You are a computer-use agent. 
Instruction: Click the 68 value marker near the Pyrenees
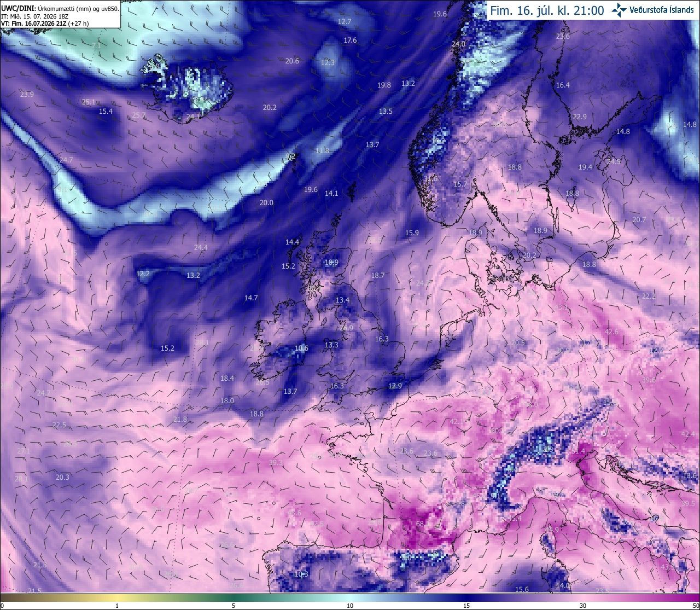[x=420, y=524]
